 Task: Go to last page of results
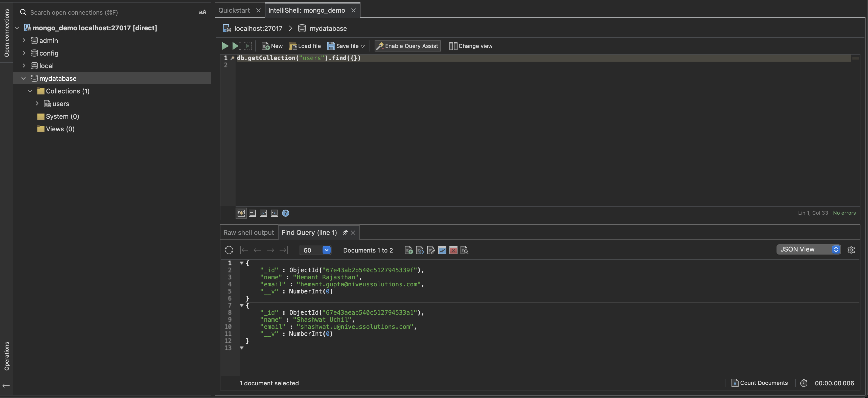[x=284, y=250]
